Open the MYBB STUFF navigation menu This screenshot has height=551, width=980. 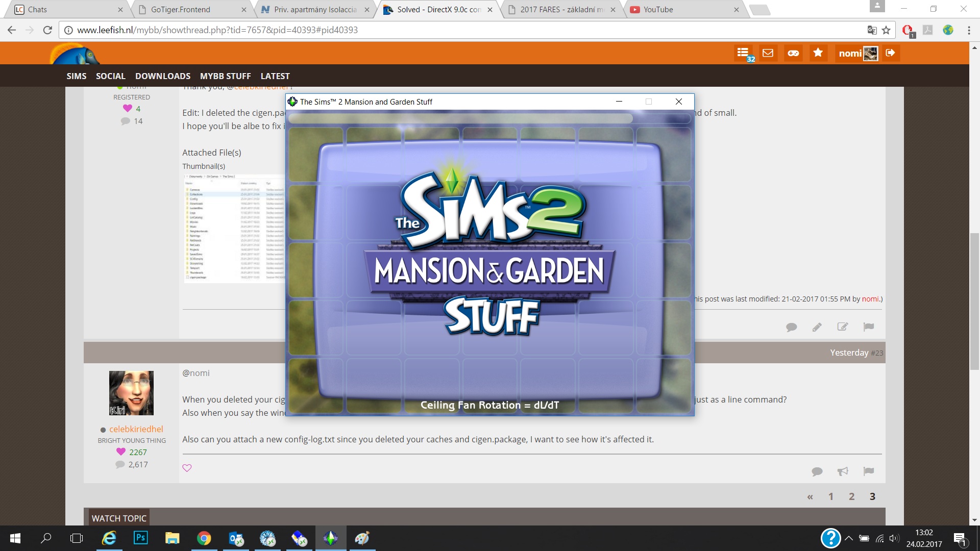tap(226, 76)
